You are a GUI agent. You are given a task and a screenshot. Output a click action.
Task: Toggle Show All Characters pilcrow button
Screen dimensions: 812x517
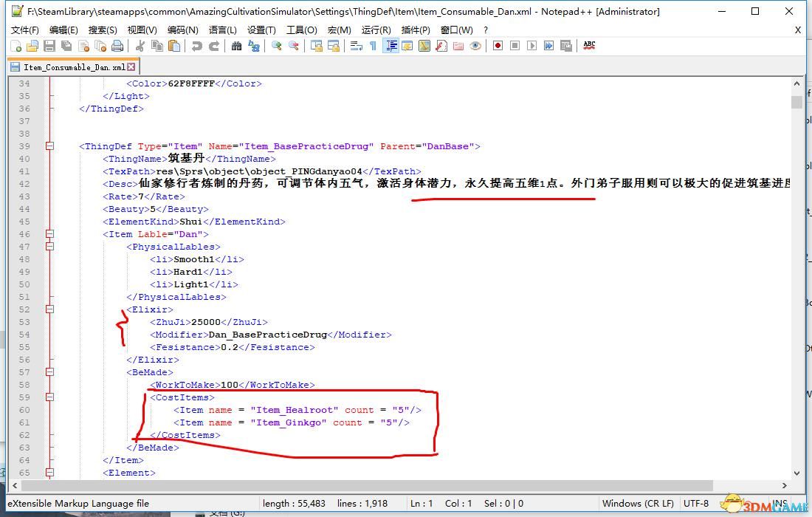tap(373, 46)
